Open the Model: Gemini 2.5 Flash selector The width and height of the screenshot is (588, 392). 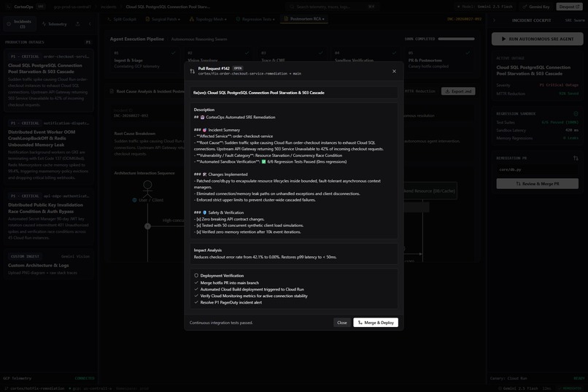tap(484, 7)
